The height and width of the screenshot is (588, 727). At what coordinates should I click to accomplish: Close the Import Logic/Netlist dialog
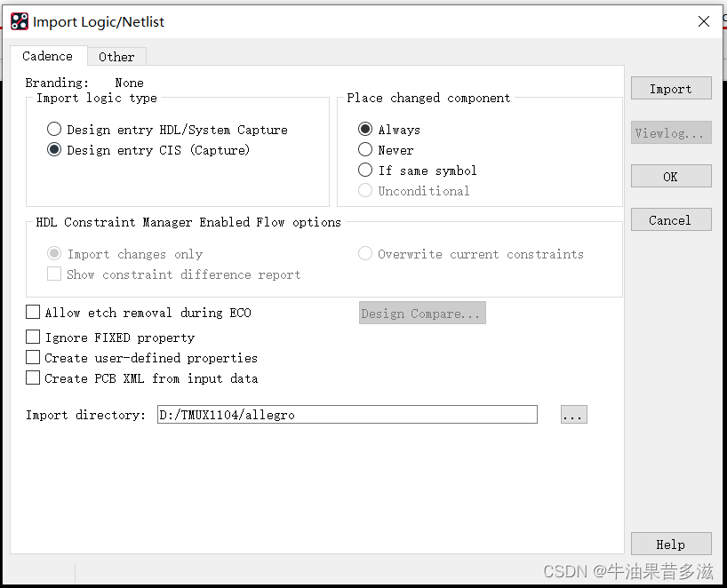[x=703, y=21]
